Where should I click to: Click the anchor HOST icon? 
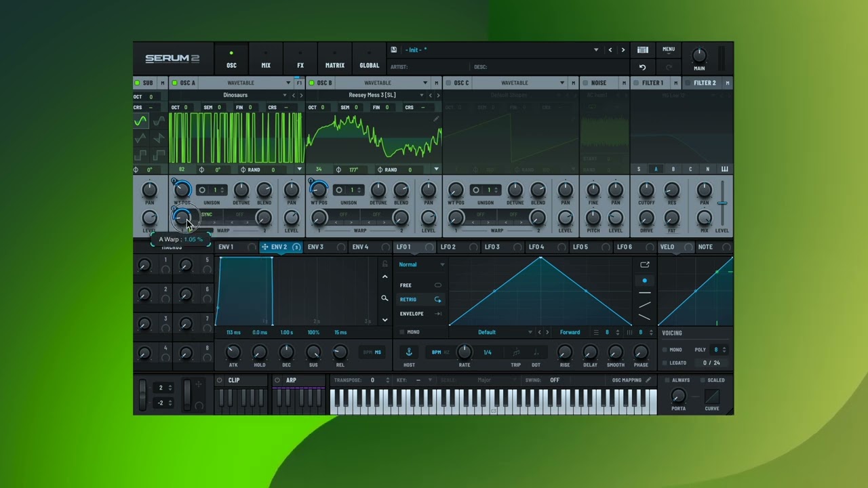click(x=409, y=352)
